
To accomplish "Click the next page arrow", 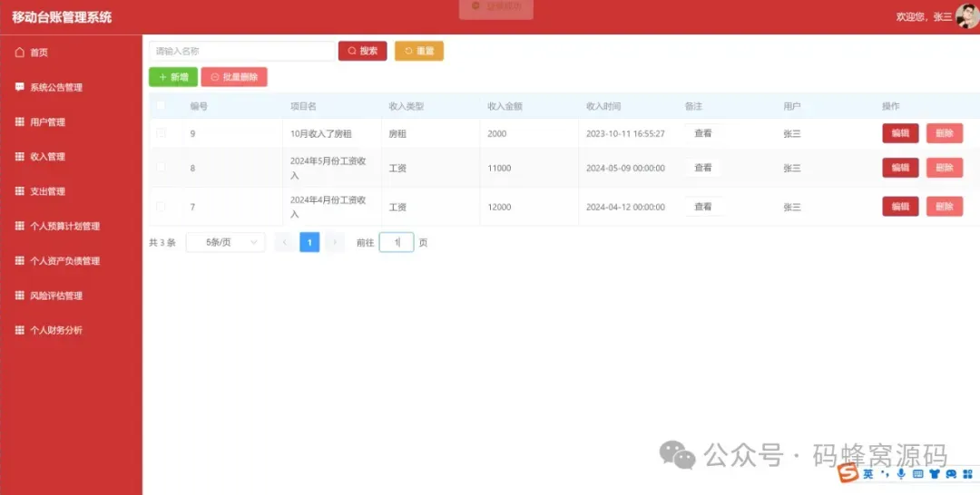I will [335, 242].
